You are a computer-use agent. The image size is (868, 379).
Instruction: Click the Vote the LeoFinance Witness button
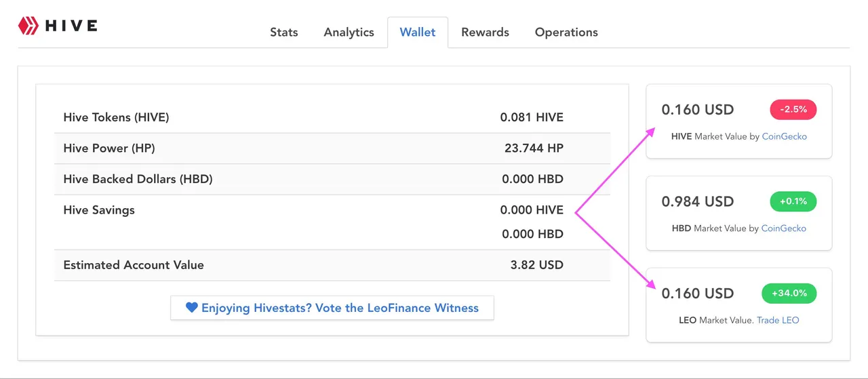tap(332, 308)
